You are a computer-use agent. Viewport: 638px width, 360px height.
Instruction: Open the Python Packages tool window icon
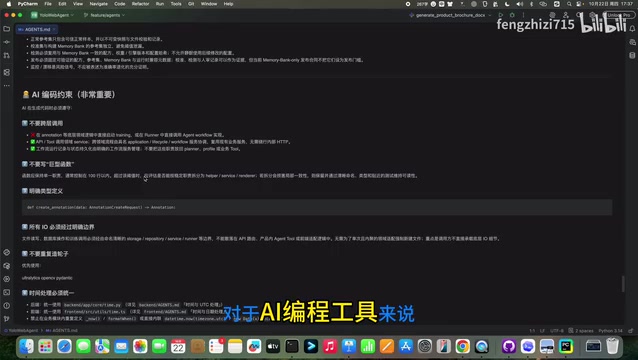(7, 266)
